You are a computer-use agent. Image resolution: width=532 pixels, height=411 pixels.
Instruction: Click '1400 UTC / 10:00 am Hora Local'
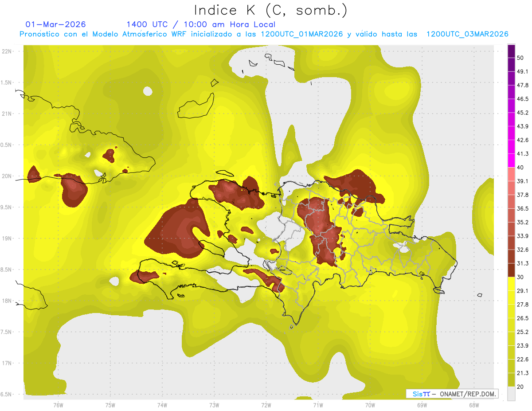pyautogui.click(x=201, y=24)
